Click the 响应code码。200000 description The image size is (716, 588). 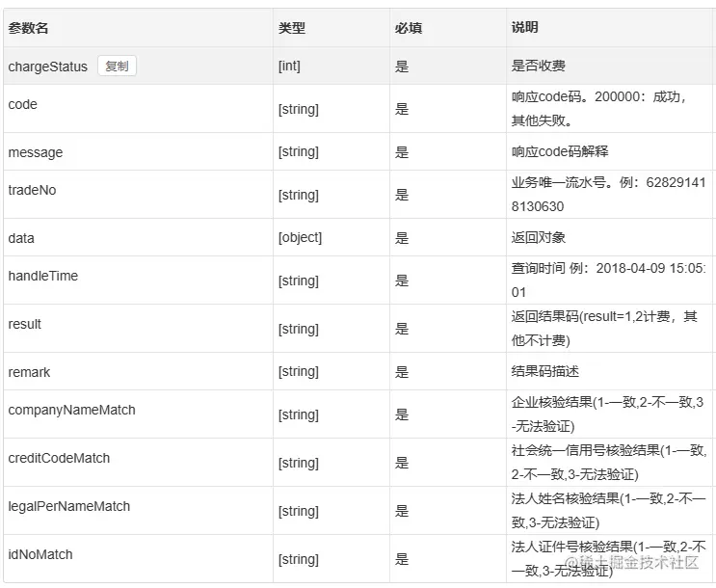point(598,109)
